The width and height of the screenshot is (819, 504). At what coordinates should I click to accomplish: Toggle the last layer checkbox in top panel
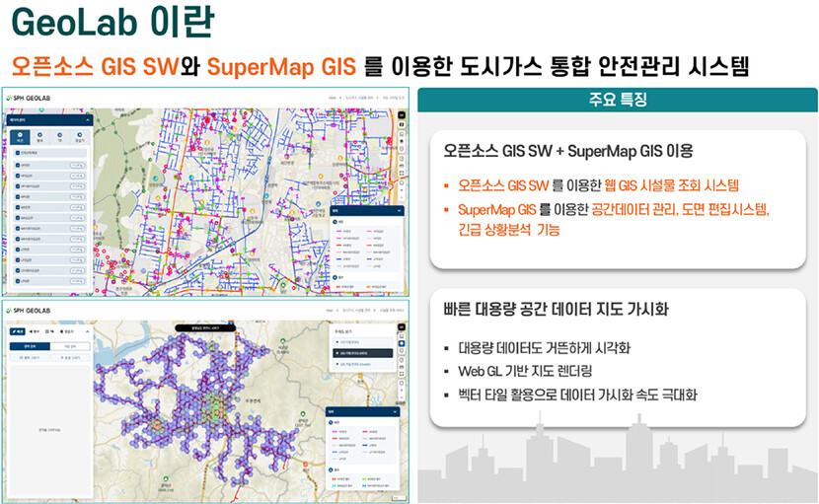[18, 281]
